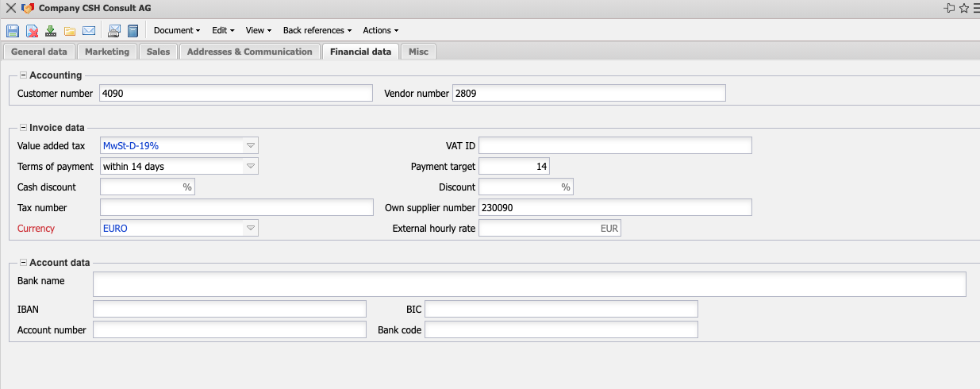Open the Currency dropdown showing EURO
The image size is (980, 389).
(250, 229)
